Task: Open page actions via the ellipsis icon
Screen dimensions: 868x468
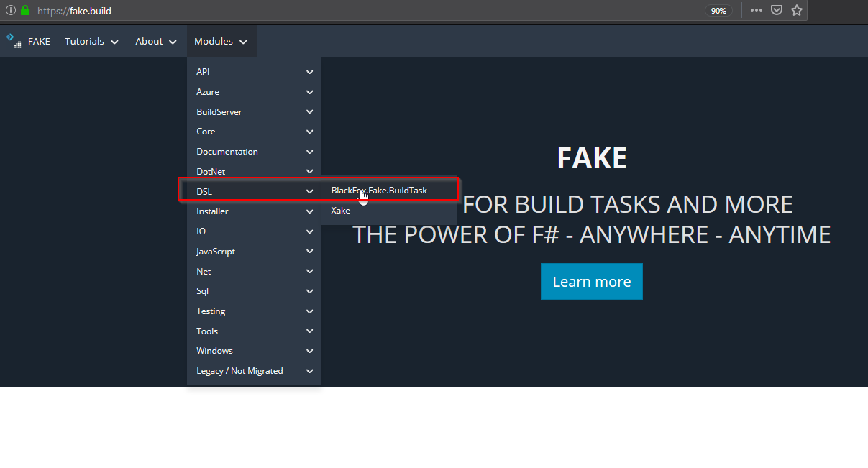Action: (x=756, y=10)
